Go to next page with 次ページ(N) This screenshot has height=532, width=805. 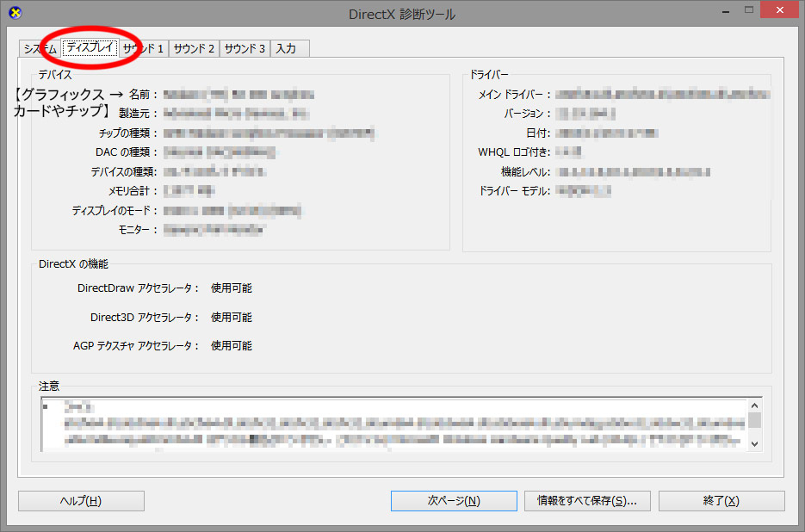(x=454, y=501)
